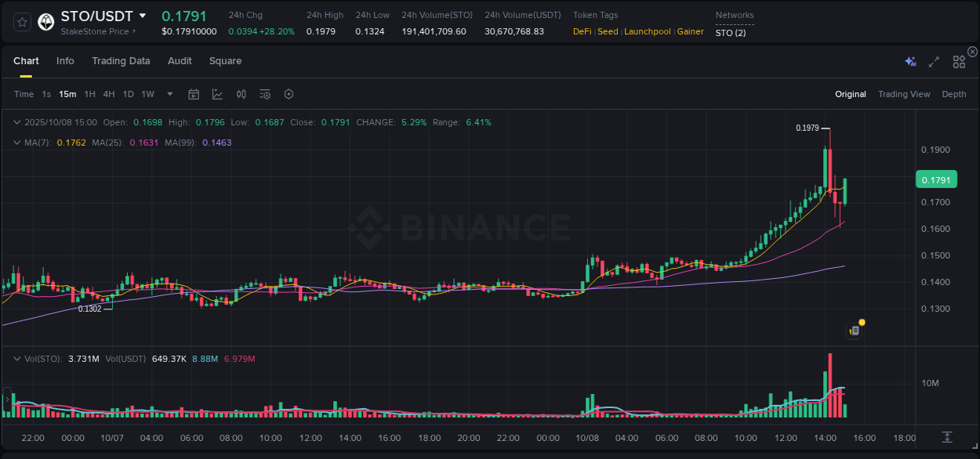Open the widgets grid icon

(x=959, y=61)
